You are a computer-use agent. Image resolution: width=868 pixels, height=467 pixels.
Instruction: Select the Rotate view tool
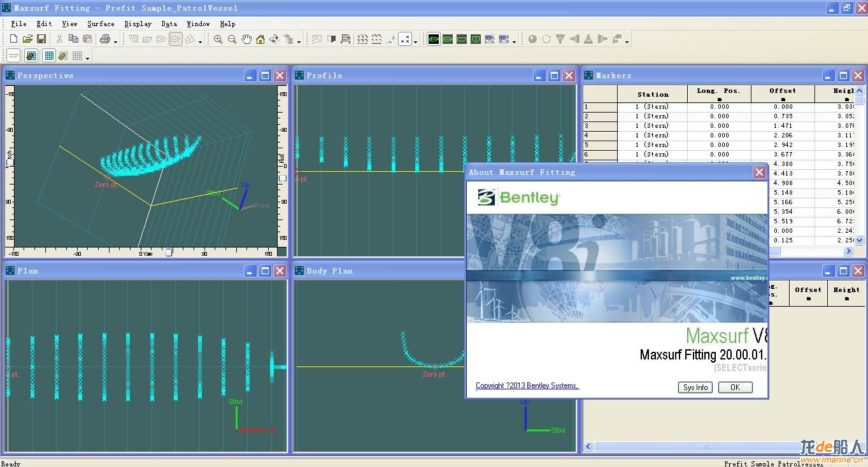pyautogui.click(x=274, y=39)
